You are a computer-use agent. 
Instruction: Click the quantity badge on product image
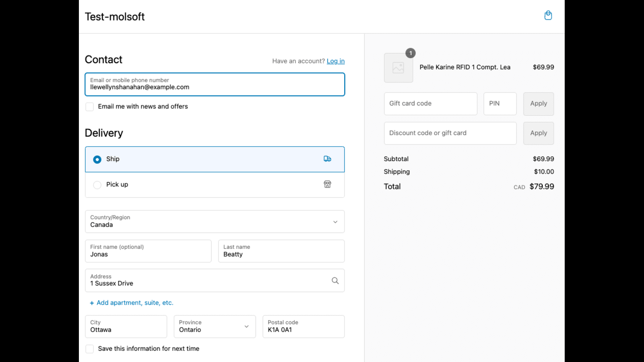(x=410, y=53)
